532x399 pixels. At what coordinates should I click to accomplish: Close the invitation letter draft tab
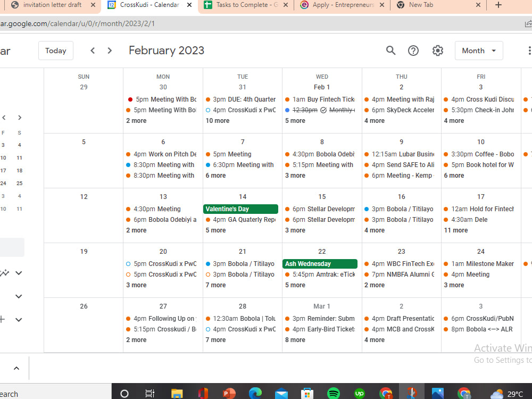tap(93, 5)
